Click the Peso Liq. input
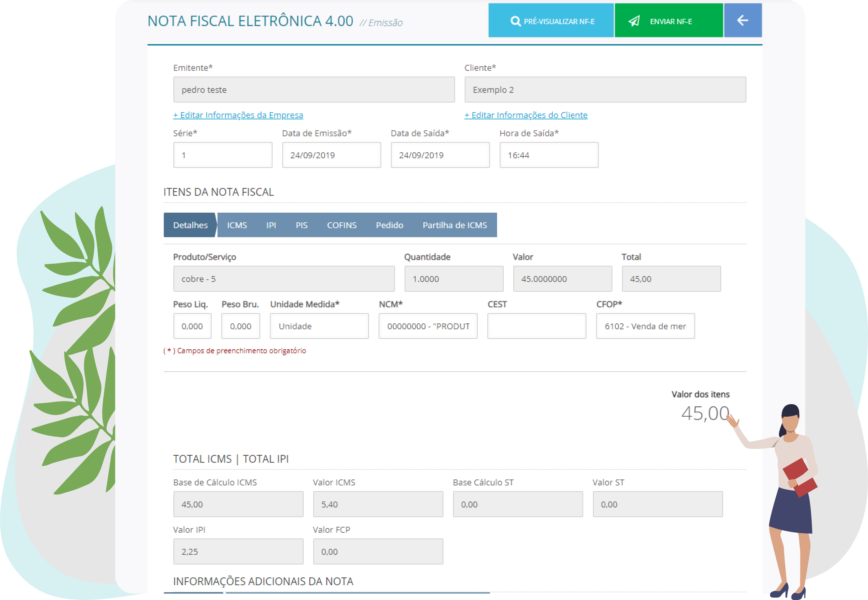868x600 pixels. point(192,326)
